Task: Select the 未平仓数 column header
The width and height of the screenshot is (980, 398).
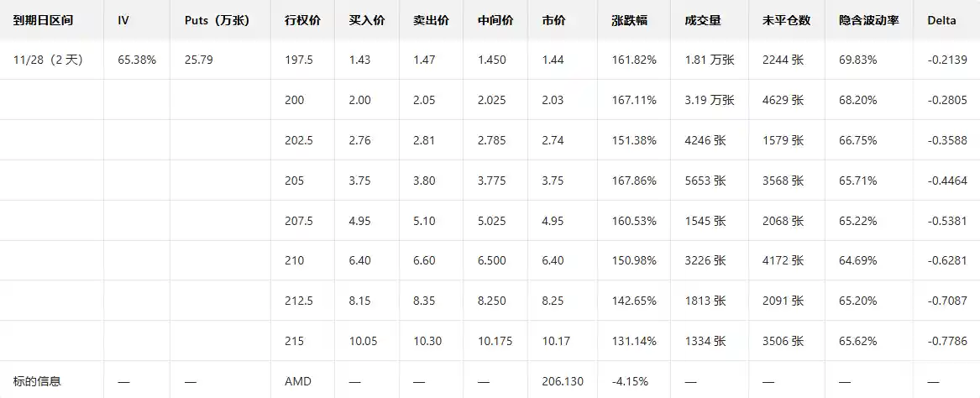Action: click(x=786, y=20)
